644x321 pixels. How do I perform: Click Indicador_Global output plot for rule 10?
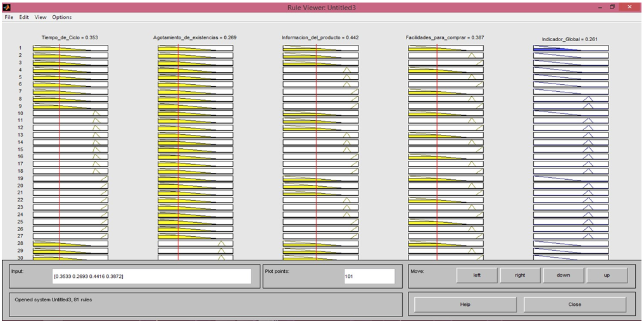(x=571, y=113)
